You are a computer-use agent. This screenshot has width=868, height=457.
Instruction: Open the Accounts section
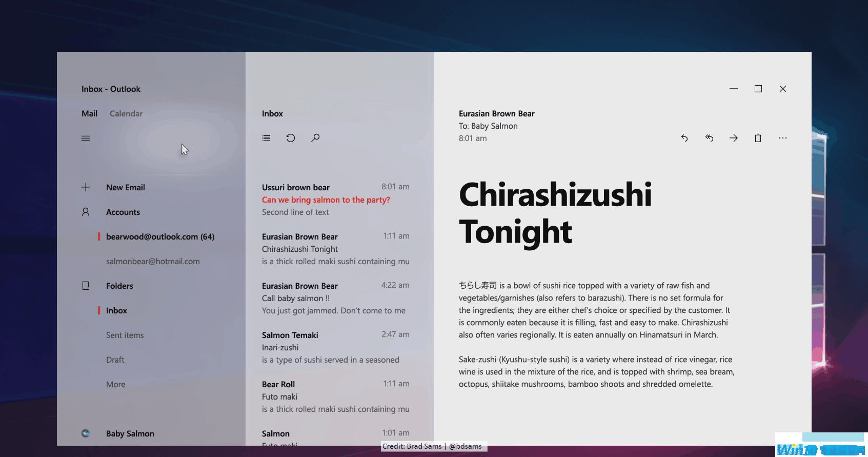click(x=123, y=212)
